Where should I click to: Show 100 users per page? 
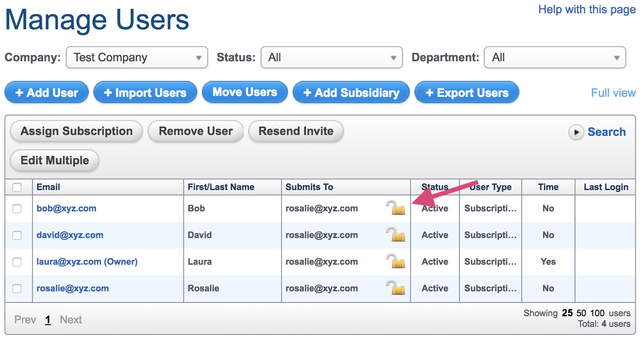597,313
